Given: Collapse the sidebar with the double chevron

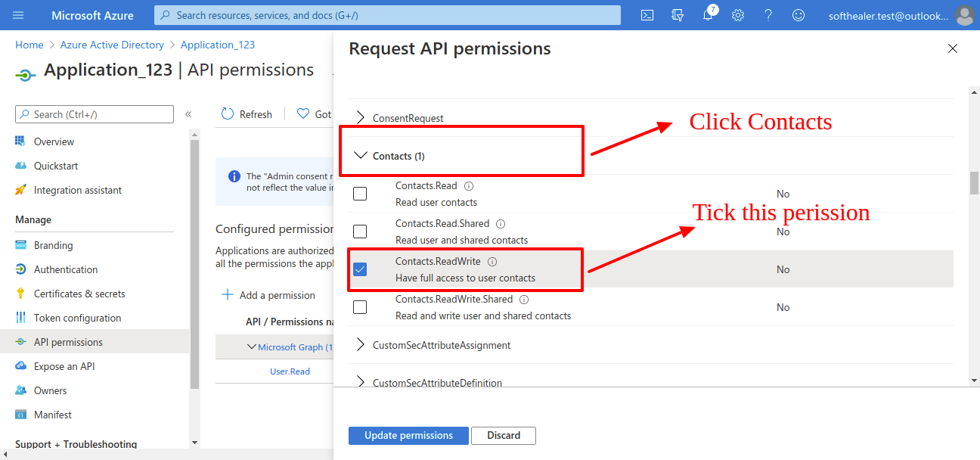Looking at the screenshot, I should (x=188, y=114).
